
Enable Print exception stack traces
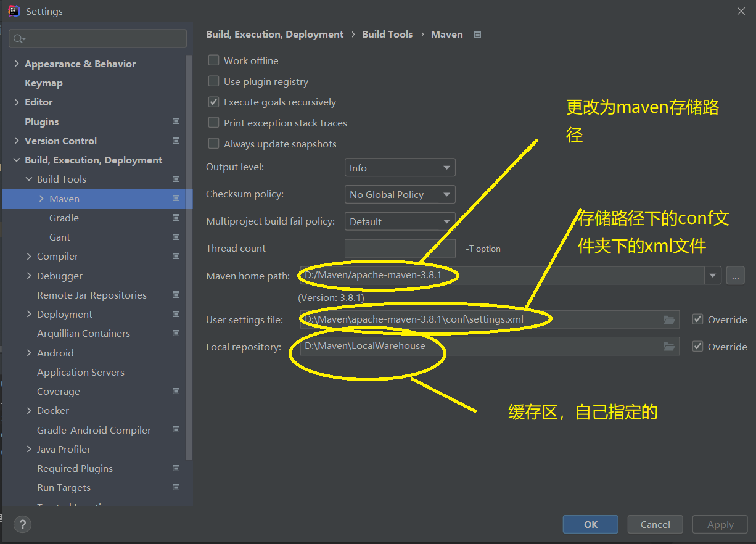[214, 123]
